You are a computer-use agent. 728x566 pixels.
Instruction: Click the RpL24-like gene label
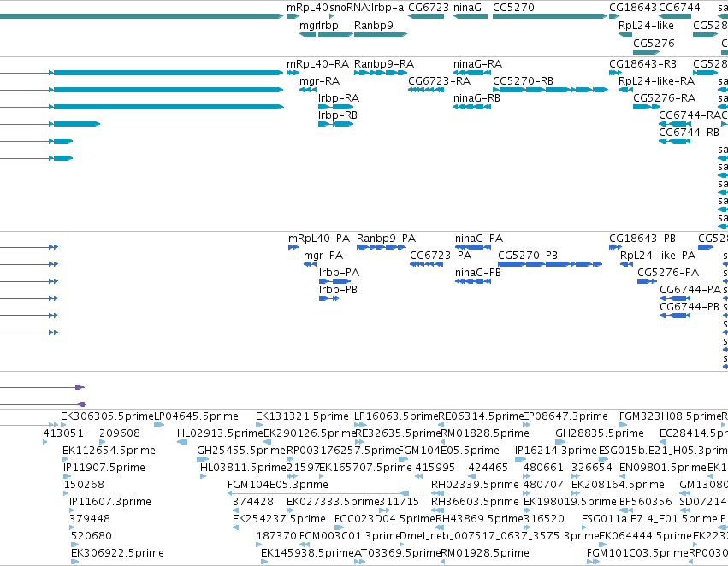tap(646, 25)
